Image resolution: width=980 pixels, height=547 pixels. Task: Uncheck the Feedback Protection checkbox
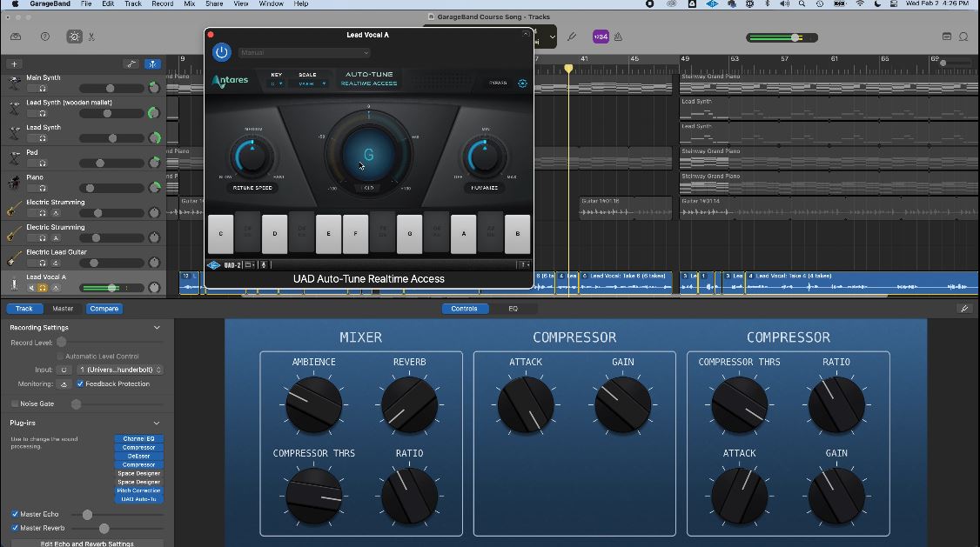(x=80, y=384)
